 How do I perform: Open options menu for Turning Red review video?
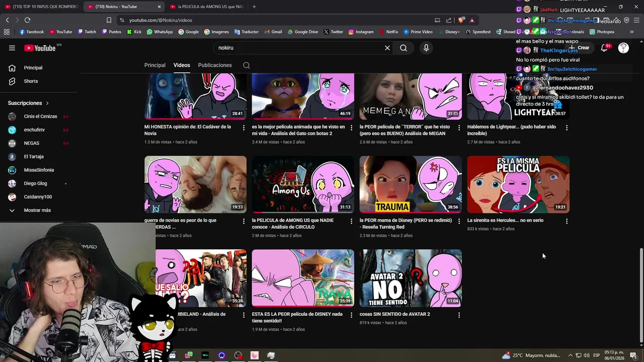(459, 221)
